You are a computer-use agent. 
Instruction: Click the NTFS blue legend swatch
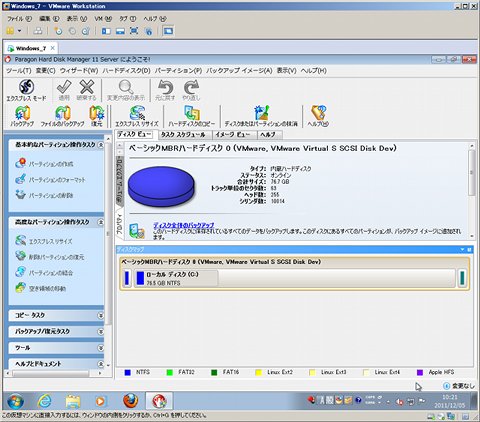tap(127, 372)
